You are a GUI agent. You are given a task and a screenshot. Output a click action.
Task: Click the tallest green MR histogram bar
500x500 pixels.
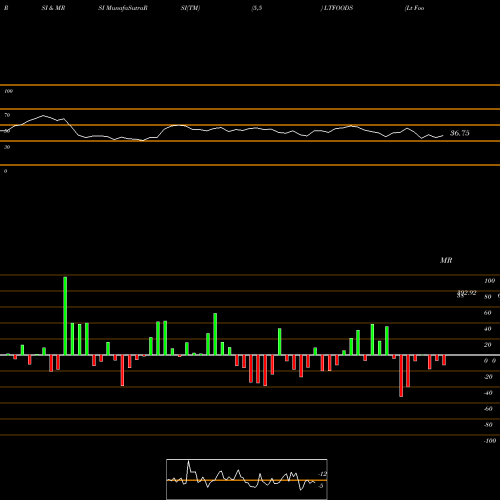pos(65,316)
